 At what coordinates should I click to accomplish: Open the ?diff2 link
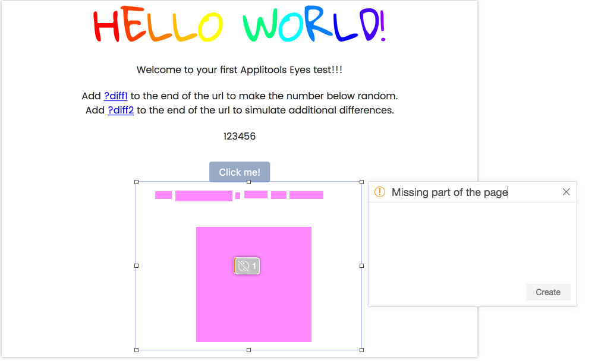click(x=121, y=110)
